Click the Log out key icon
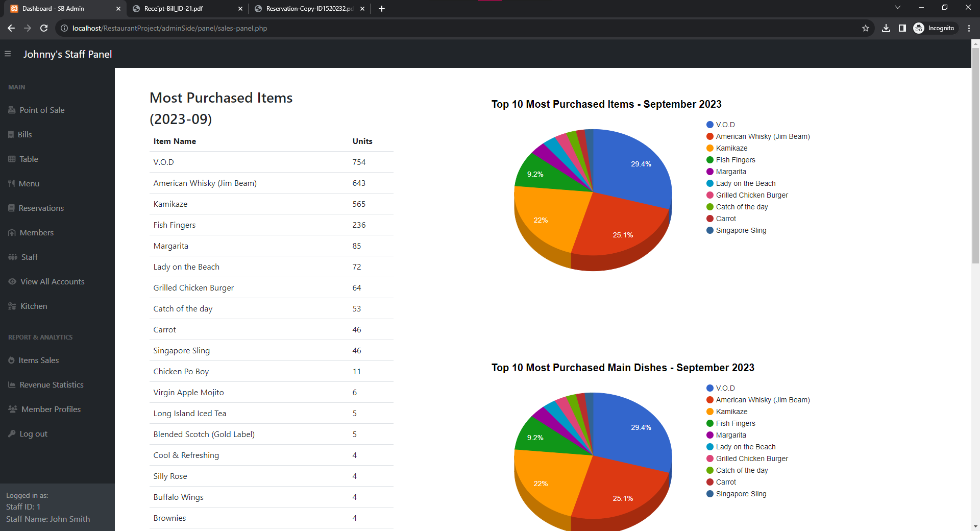The image size is (980, 531). pos(12,433)
